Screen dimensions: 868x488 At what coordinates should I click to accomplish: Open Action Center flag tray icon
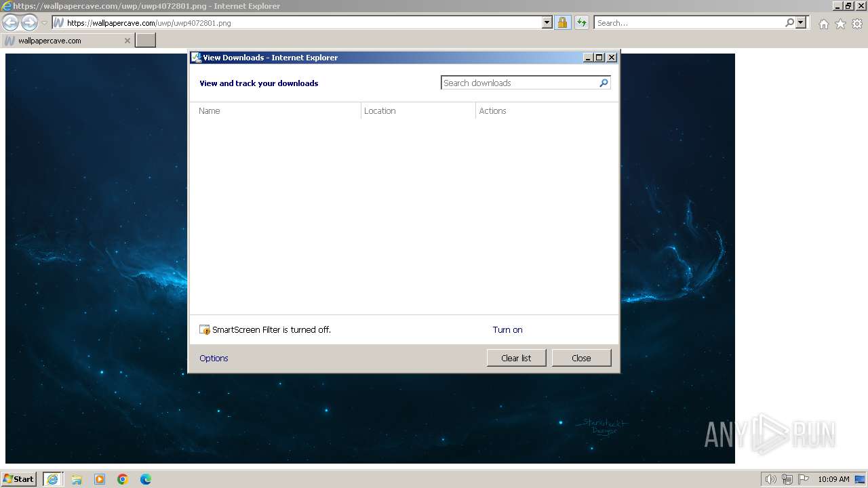pos(804,479)
